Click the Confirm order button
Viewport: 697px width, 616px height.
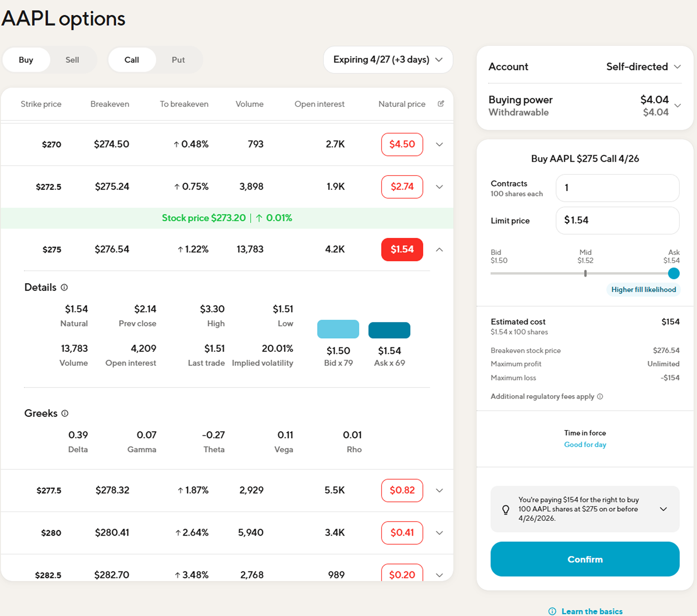[x=585, y=559]
